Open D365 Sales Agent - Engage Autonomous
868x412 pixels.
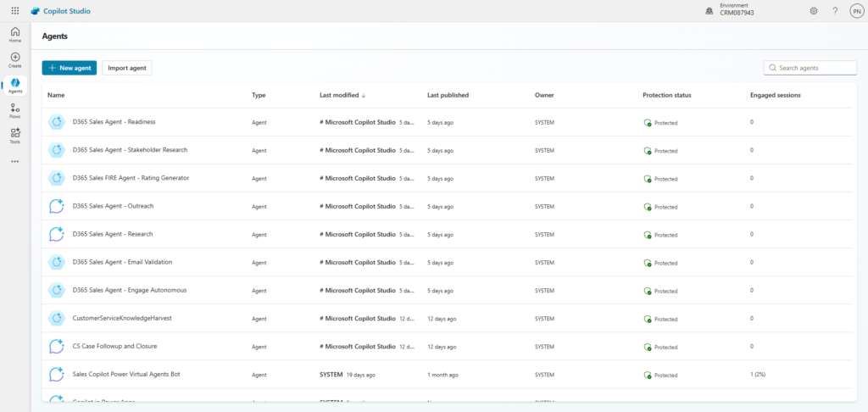coord(130,290)
